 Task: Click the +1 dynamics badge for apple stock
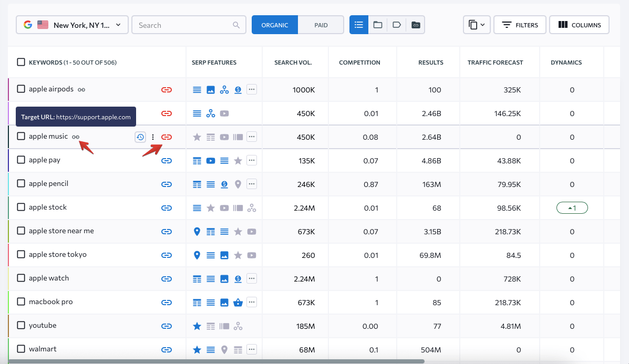(572, 208)
